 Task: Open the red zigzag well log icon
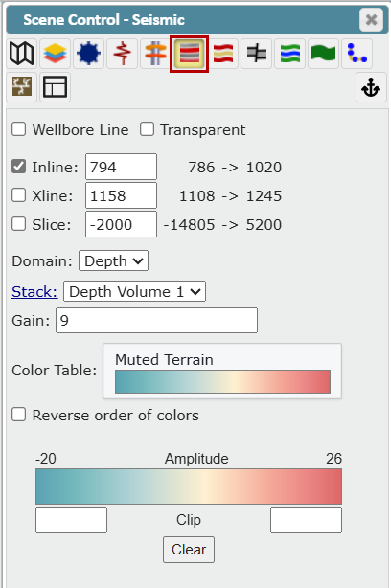point(122,54)
